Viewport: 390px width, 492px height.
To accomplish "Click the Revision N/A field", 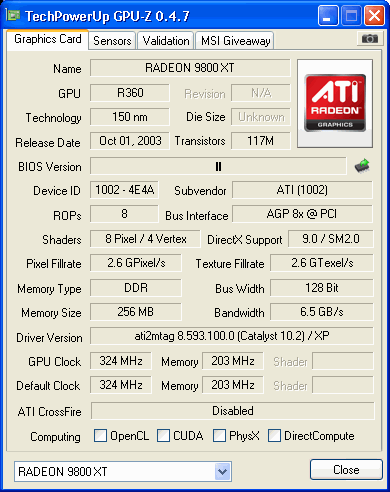I will tap(261, 93).
